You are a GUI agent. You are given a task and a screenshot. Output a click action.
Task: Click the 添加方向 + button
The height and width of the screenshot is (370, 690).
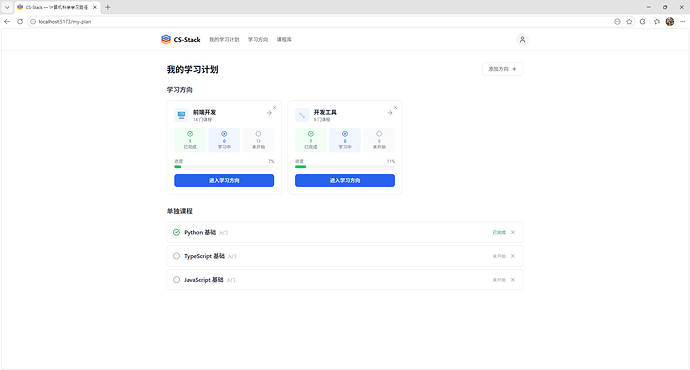503,69
